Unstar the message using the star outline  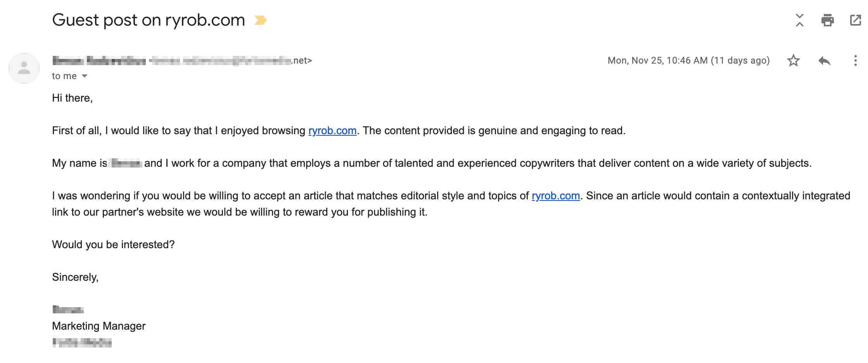(794, 60)
